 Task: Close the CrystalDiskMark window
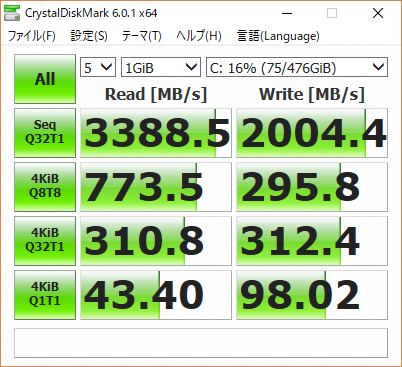click(378, 13)
